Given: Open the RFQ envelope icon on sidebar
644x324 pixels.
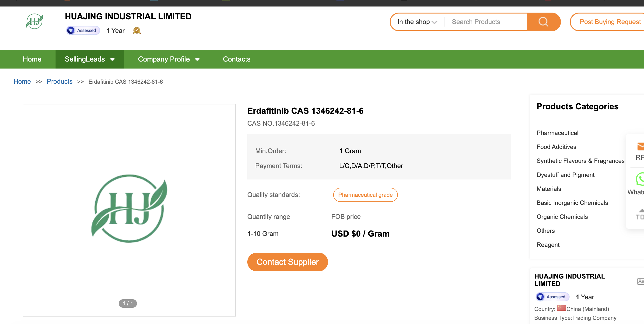Looking at the screenshot, I should click(640, 146).
